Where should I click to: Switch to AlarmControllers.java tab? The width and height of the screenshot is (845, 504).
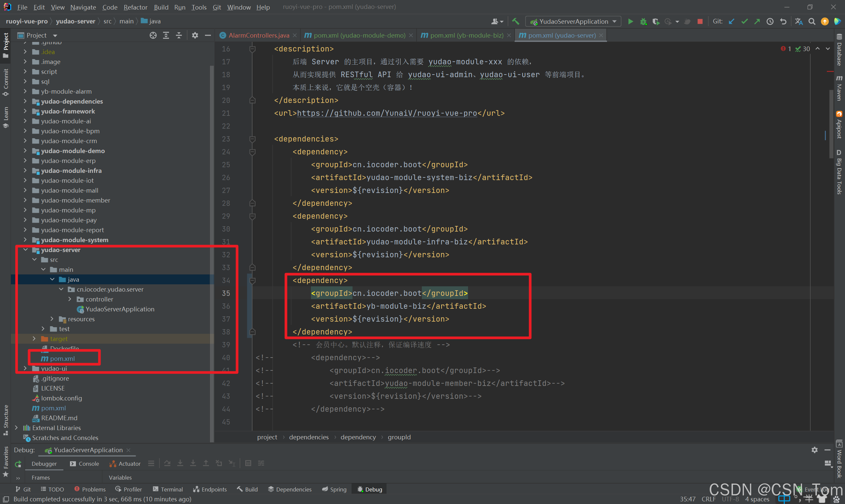[x=258, y=35]
